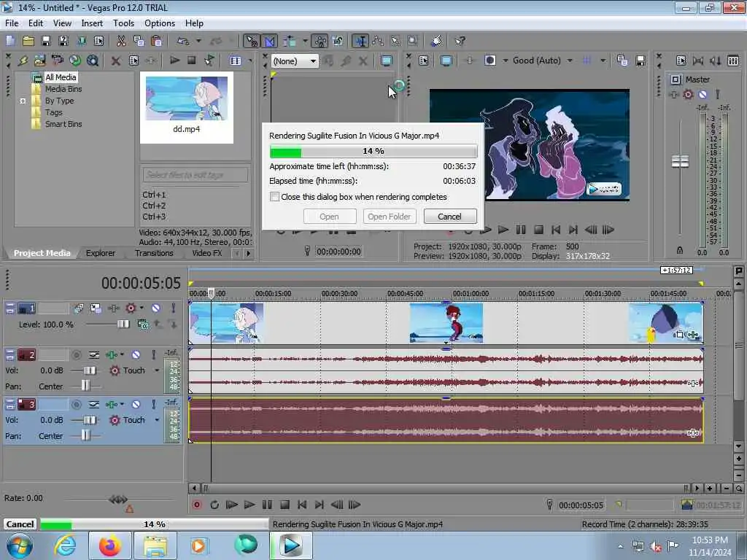
Task: Switch to the Transitions tab
Action: pyautogui.click(x=154, y=253)
